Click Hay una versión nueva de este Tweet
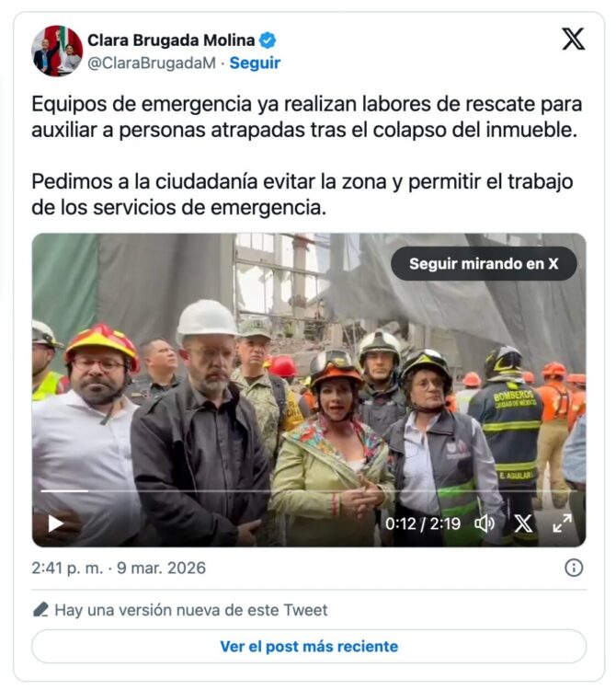This screenshot has width=616, height=690. (191, 610)
